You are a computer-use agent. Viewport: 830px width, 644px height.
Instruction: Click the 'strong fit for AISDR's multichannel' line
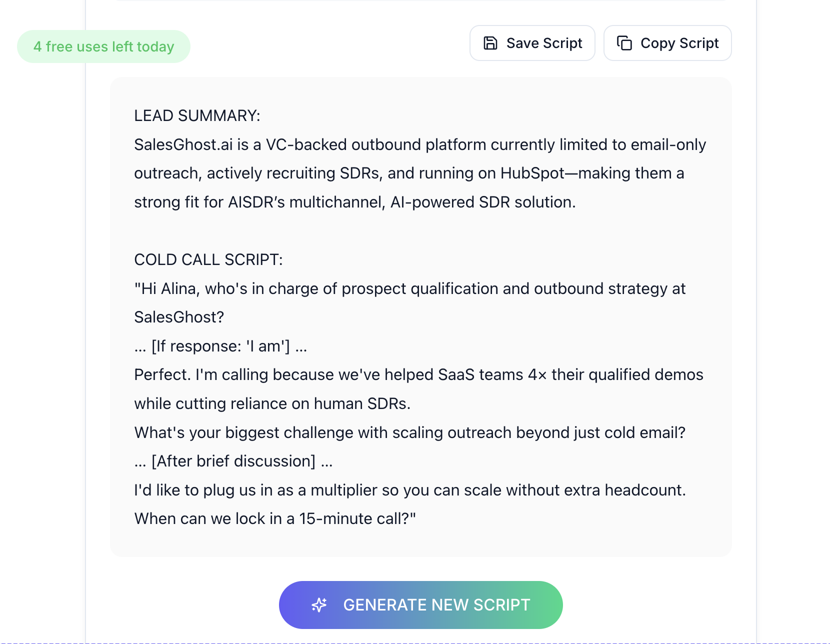354,202
